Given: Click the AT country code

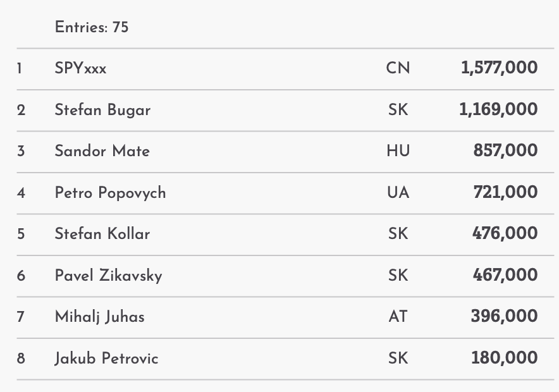Looking at the screenshot, I should point(398,317).
